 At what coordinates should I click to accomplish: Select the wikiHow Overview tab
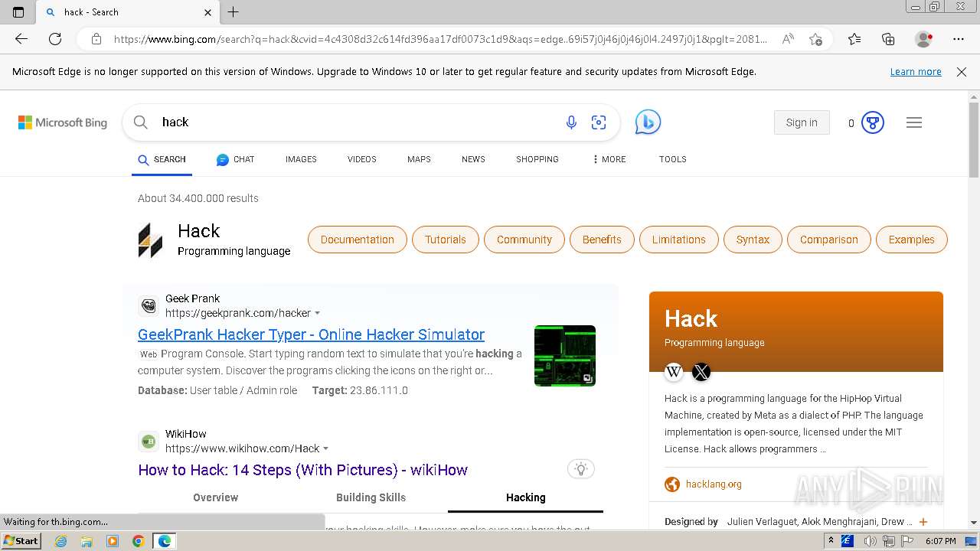(x=216, y=497)
